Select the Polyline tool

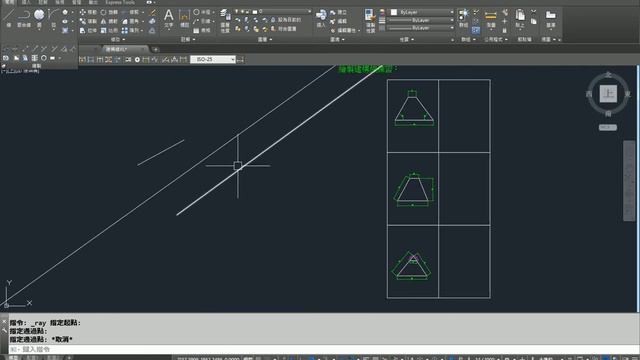pyautogui.click(x=24, y=17)
